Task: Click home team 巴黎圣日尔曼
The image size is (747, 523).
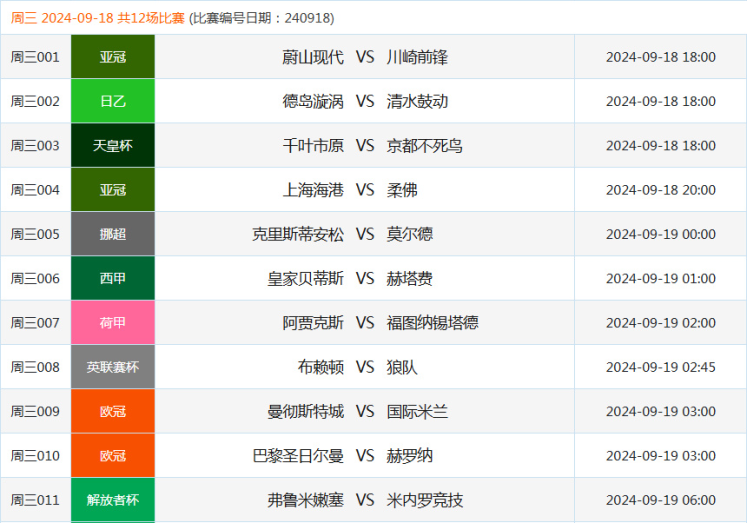Action: click(x=297, y=456)
